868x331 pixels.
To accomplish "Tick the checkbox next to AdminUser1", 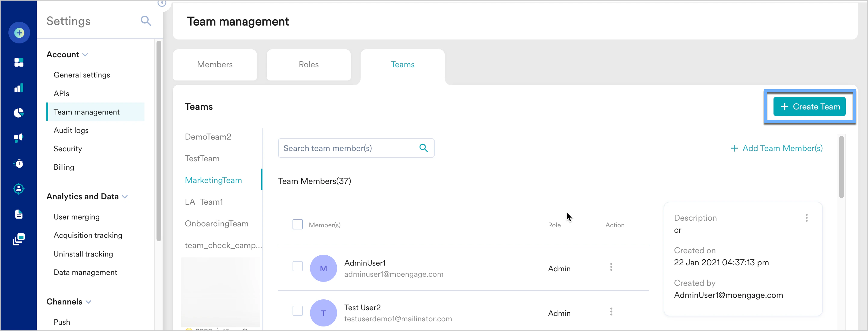I will pos(297,266).
